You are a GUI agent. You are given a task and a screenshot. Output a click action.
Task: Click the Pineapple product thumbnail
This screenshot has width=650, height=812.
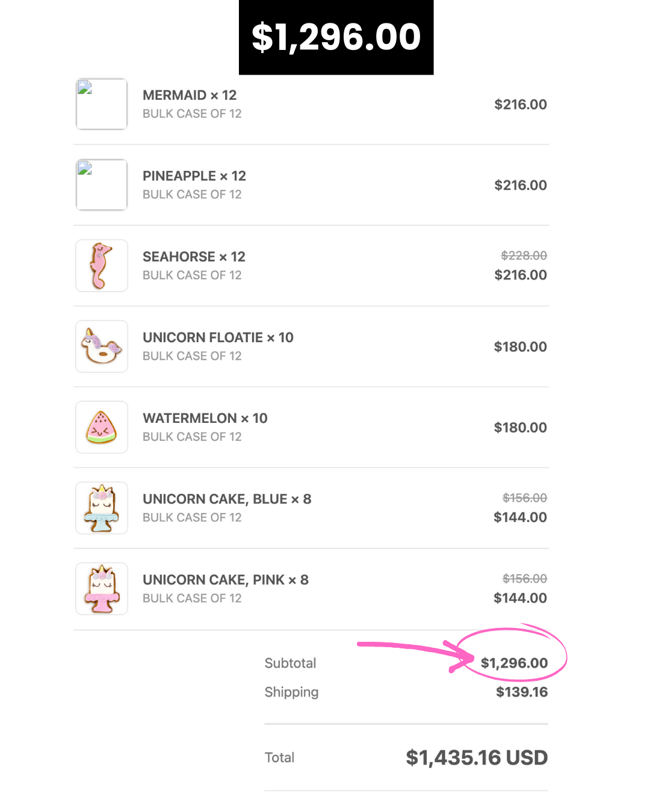pos(102,185)
